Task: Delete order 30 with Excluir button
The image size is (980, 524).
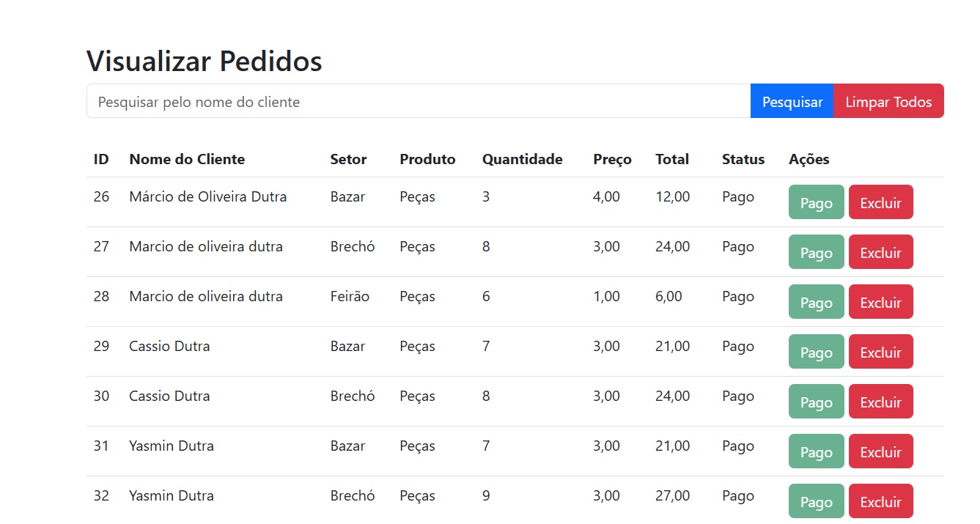Action: pos(880,402)
